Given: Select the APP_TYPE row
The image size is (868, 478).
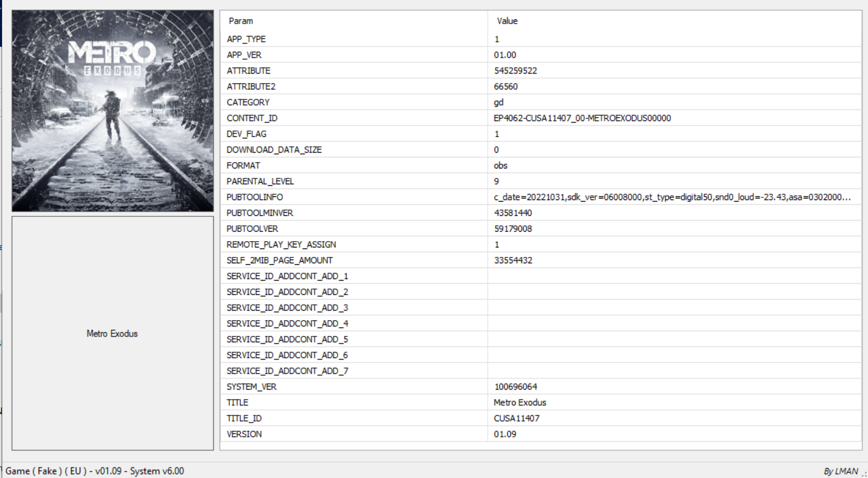Looking at the screenshot, I should point(541,39).
